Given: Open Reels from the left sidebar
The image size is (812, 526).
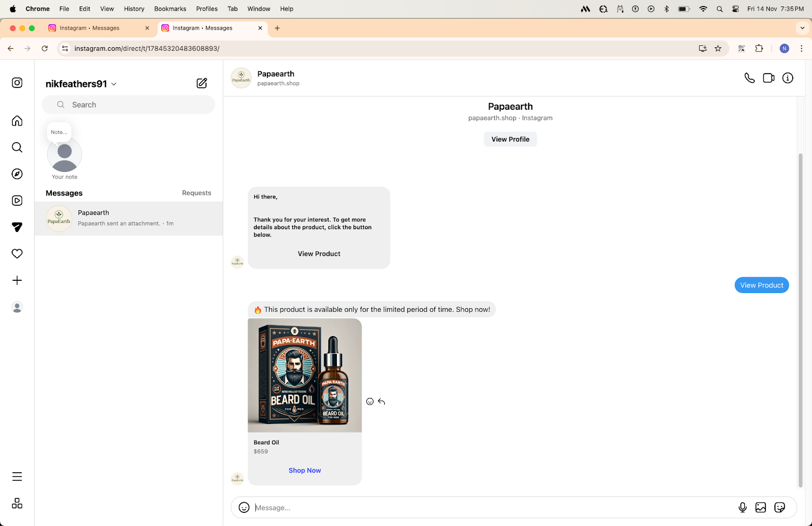Looking at the screenshot, I should (17, 201).
